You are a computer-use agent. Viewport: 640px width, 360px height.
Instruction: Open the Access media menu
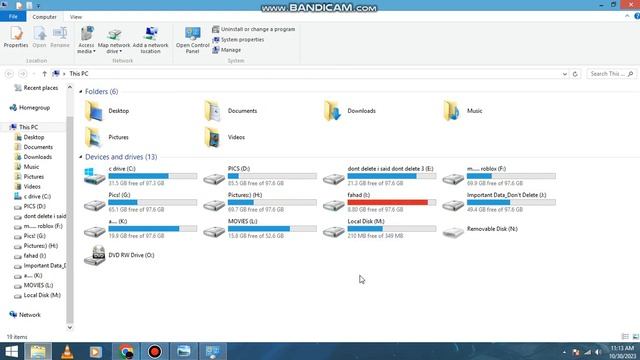point(86,40)
